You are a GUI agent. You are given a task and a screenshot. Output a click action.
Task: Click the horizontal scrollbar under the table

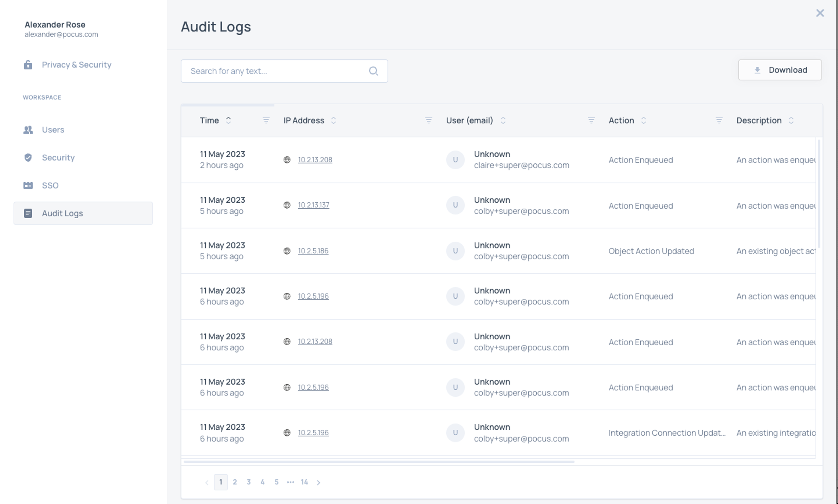coord(378,462)
